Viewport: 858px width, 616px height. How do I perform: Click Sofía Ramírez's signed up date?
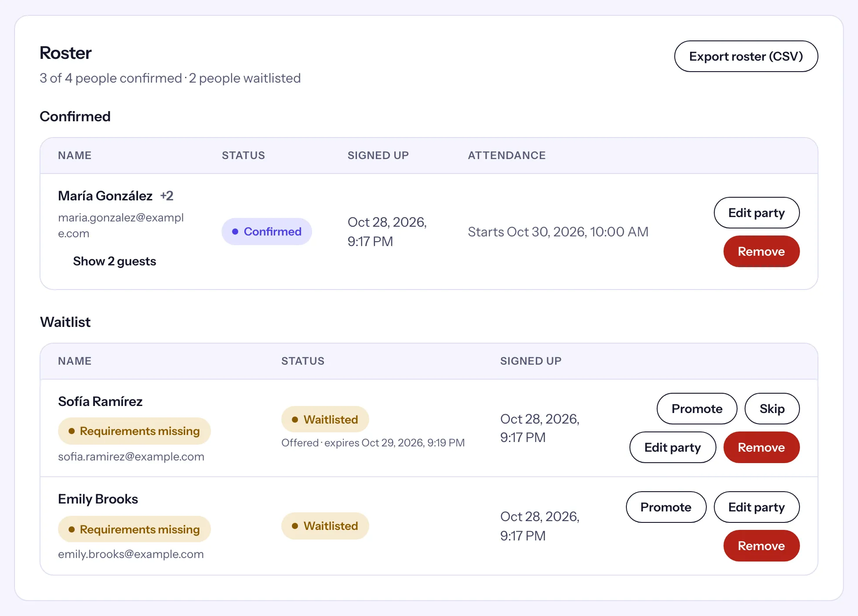540,428
